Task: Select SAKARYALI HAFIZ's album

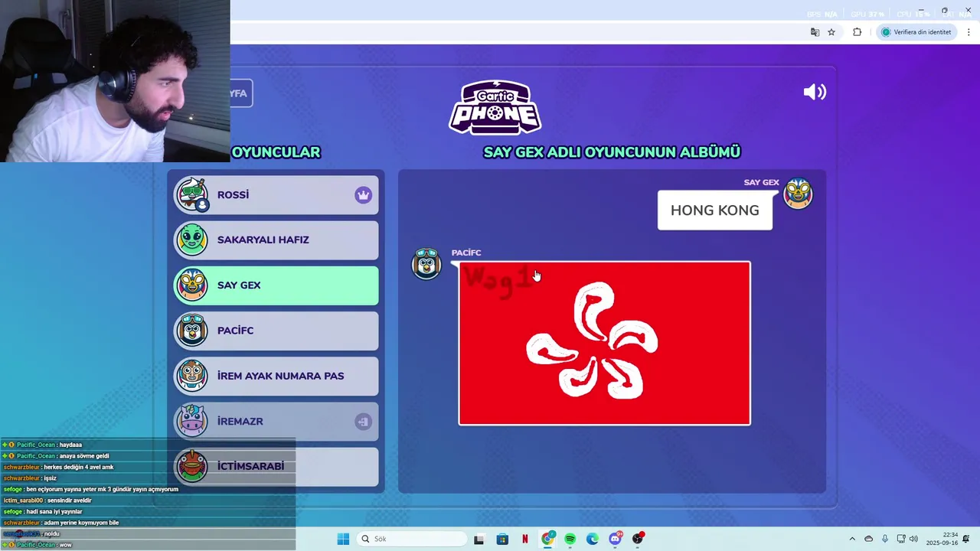Action: click(x=276, y=240)
